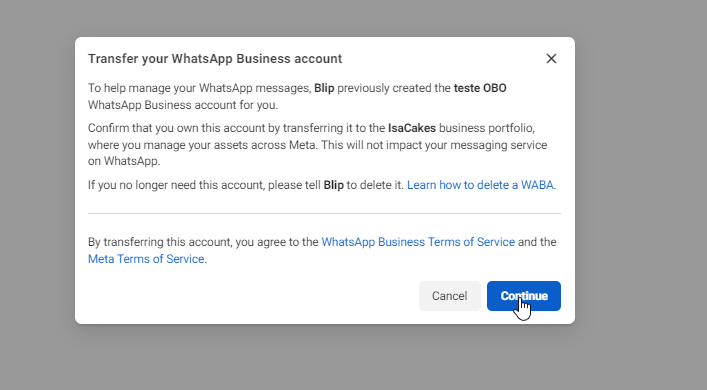This screenshot has width=707, height=390.
Task: Open the Meta Terms of Service link
Action: (146, 259)
